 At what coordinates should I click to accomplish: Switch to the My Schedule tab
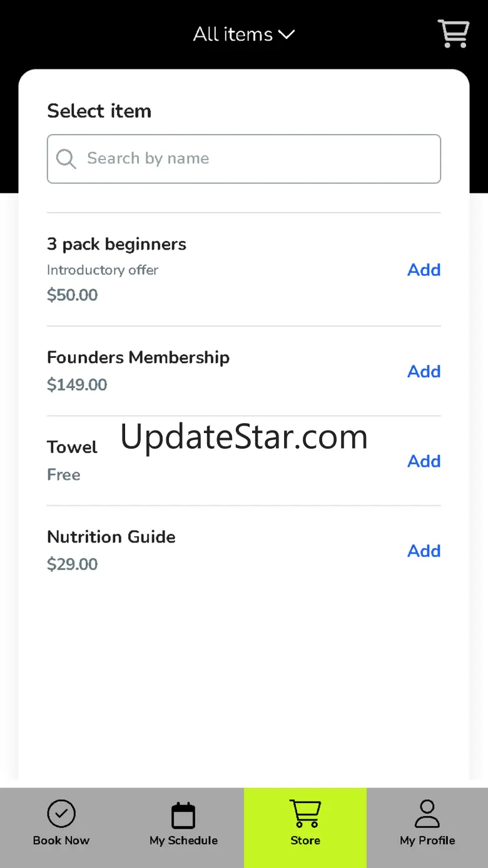coord(183,840)
